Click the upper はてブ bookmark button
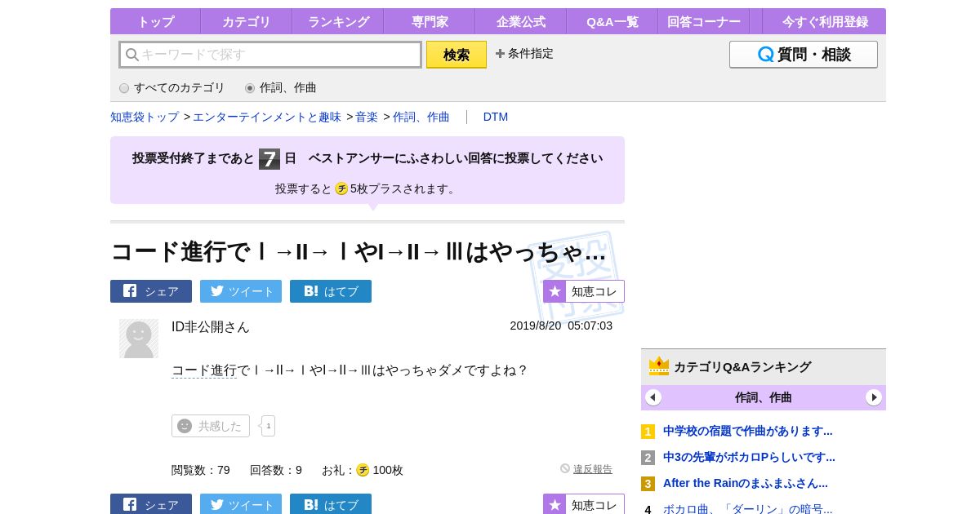Viewport: 980px width, 514px height. 331,291
